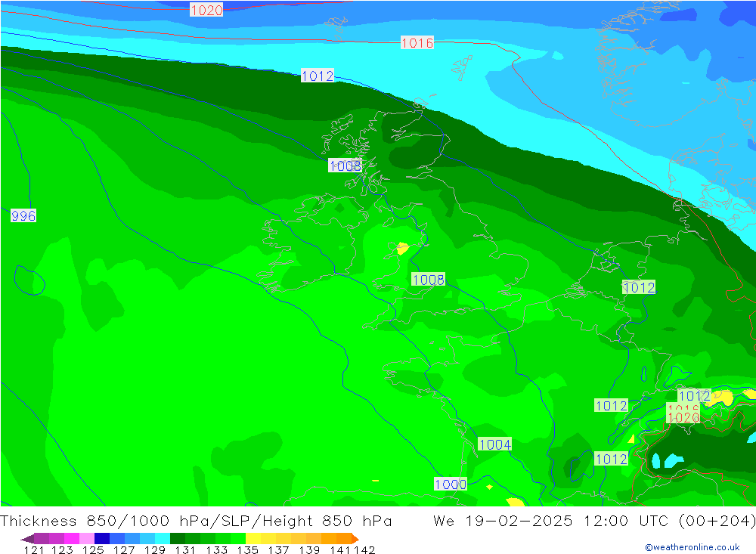Click the purple arrow at the legend's left end
This screenshot has width=756, height=554.
point(27,539)
